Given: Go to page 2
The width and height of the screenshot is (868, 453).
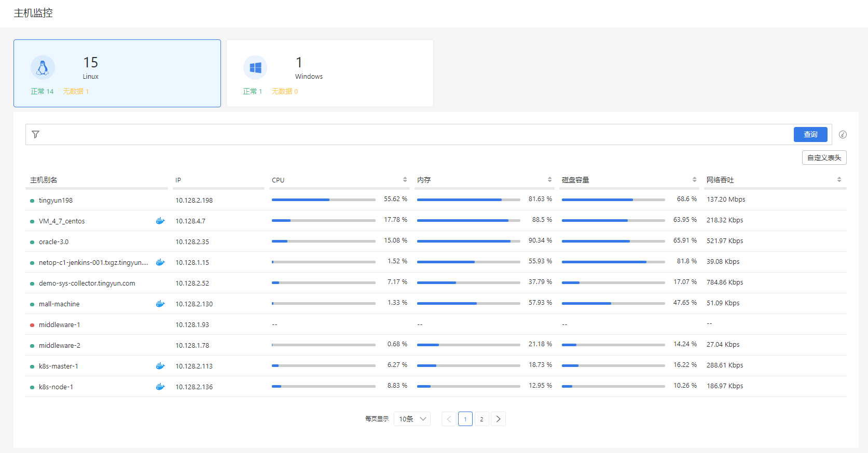Looking at the screenshot, I should (x=482, y=419).
